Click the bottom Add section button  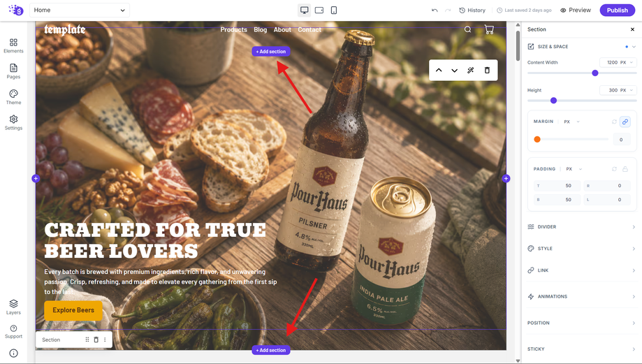click(271, 350)
